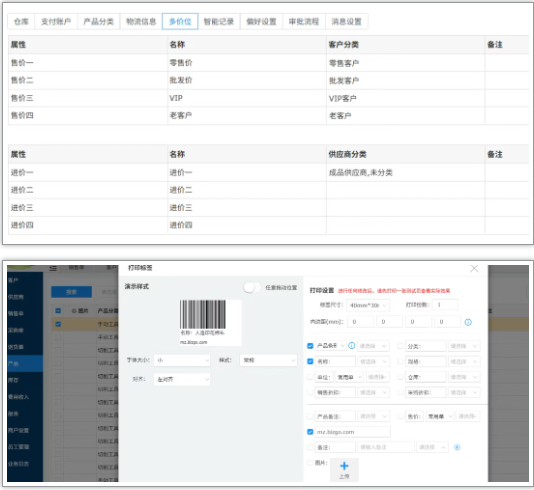This screenshot has width=534, height=490.
Task: Expand the 产品条码 type dropdown
Action: pos(330,346)
